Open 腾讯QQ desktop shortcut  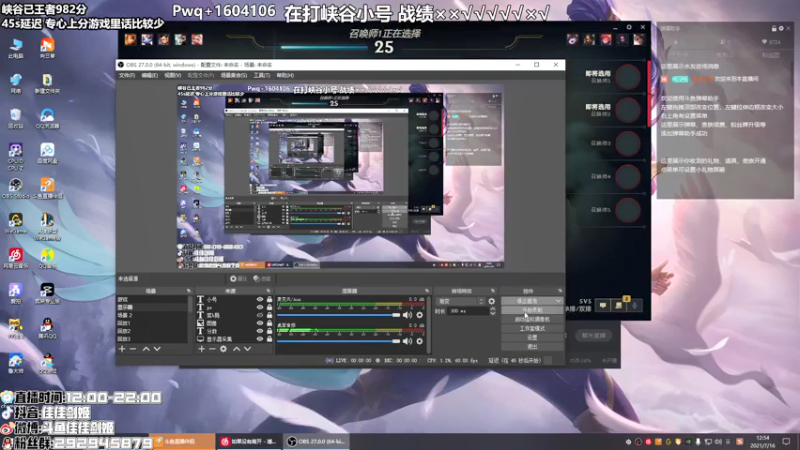click(47, 328)
